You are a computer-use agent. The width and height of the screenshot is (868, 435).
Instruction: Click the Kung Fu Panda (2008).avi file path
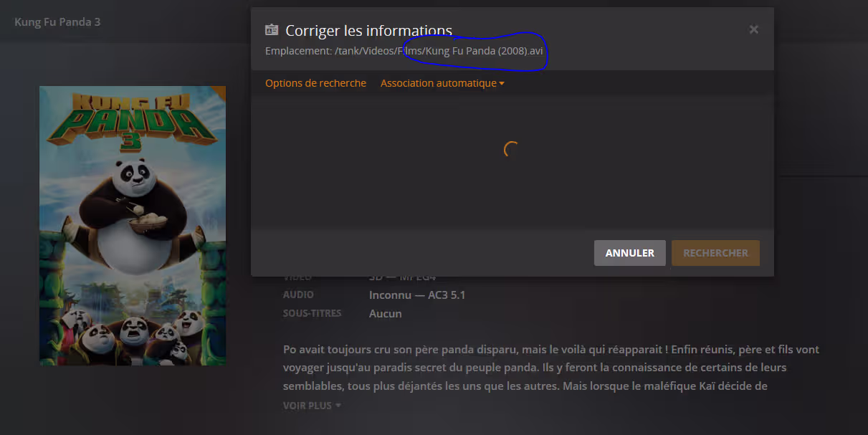click(485, 51)
